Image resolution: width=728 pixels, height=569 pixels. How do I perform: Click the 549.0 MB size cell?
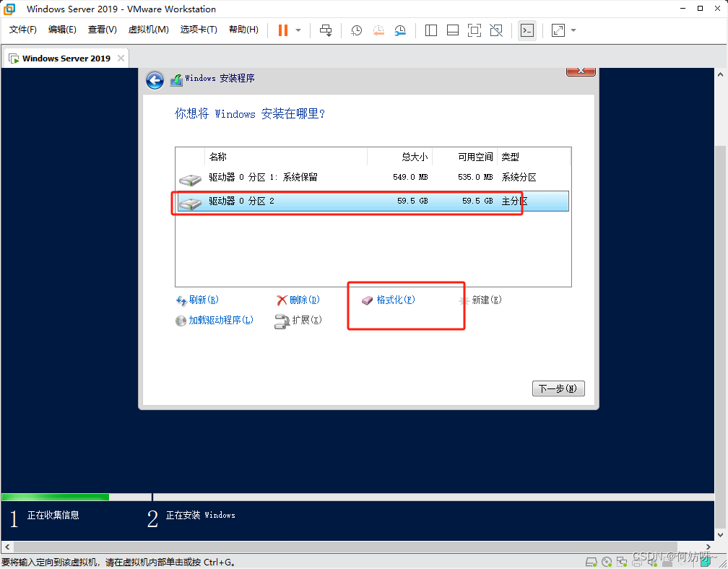pyautogui.click(x=410, y=178)
